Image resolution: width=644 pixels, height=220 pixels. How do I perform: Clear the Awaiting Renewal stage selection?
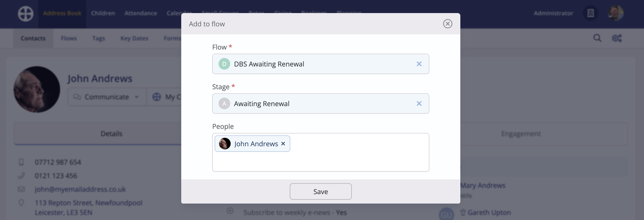pyautogui.click(x=419, y=103)
